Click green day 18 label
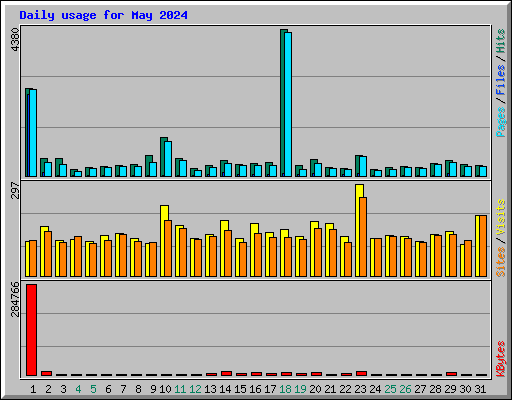512x400 pixels. pos(285,389)
